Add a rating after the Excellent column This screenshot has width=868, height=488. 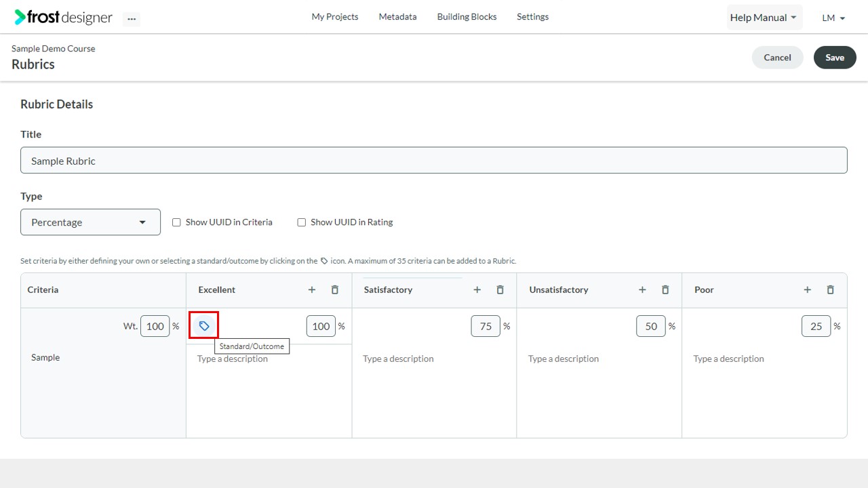click(312, 289)
